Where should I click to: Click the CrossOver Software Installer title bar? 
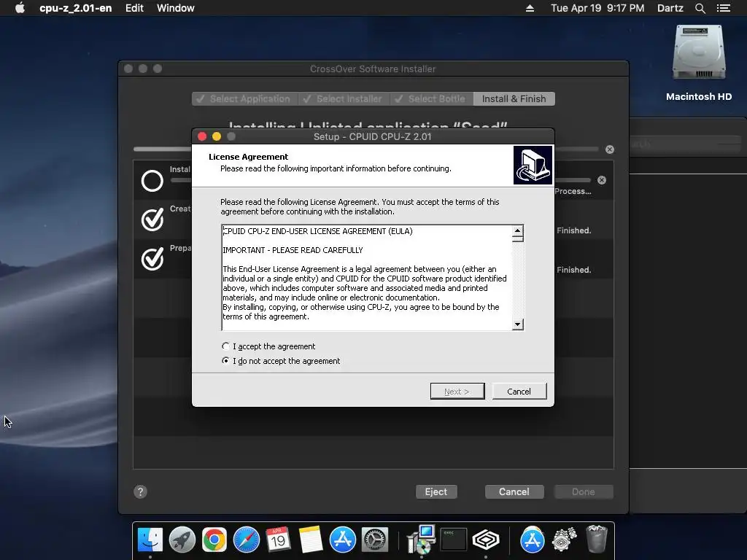tap(373, 69)
